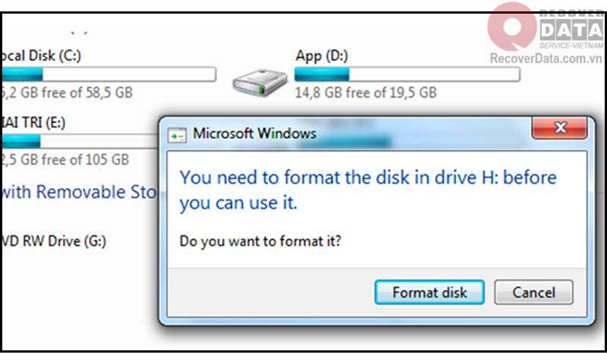Click the Recover Data logo icon
The height and width of the screenshot is (364, 607).
[512, 27]
